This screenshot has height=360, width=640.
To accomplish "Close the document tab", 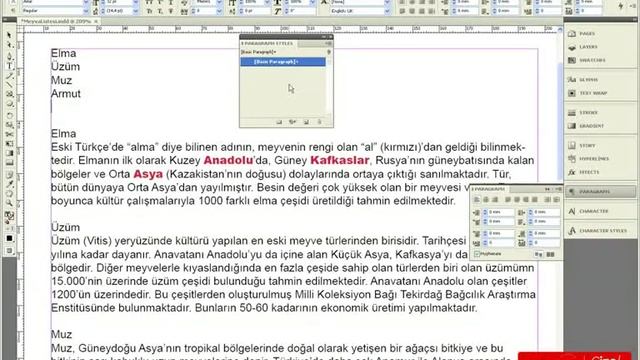I will coord(96,21).
